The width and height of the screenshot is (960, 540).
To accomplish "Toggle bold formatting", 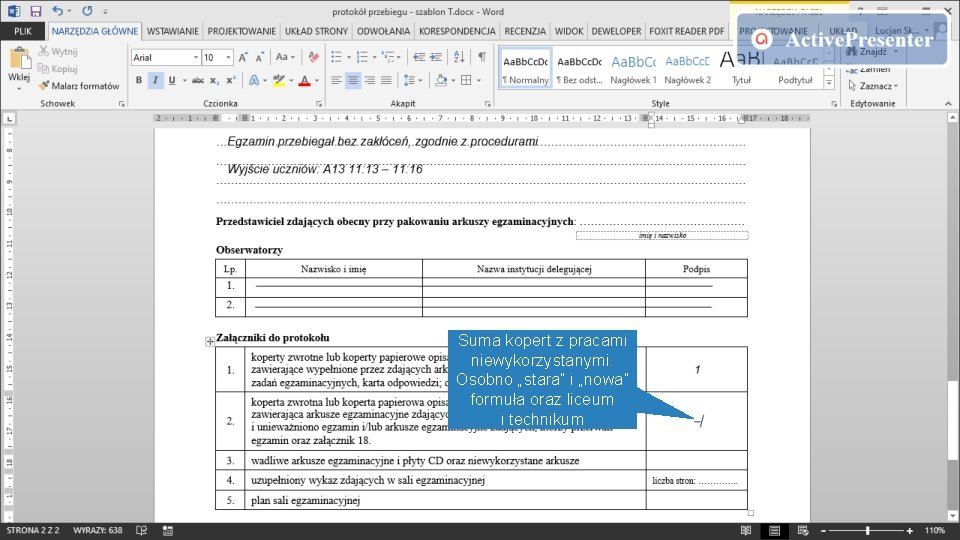I will (x=139, y=80).
